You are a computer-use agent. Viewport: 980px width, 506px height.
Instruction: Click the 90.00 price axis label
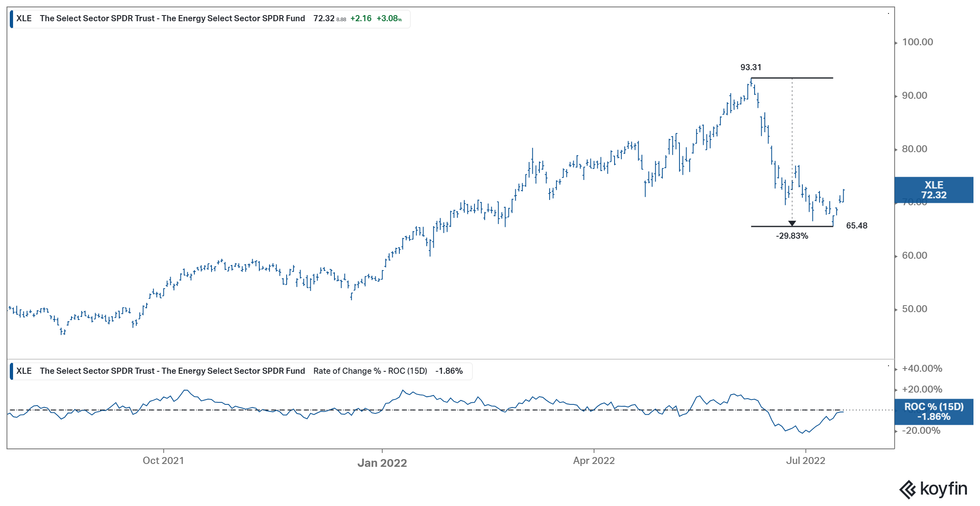click(915, 95)
